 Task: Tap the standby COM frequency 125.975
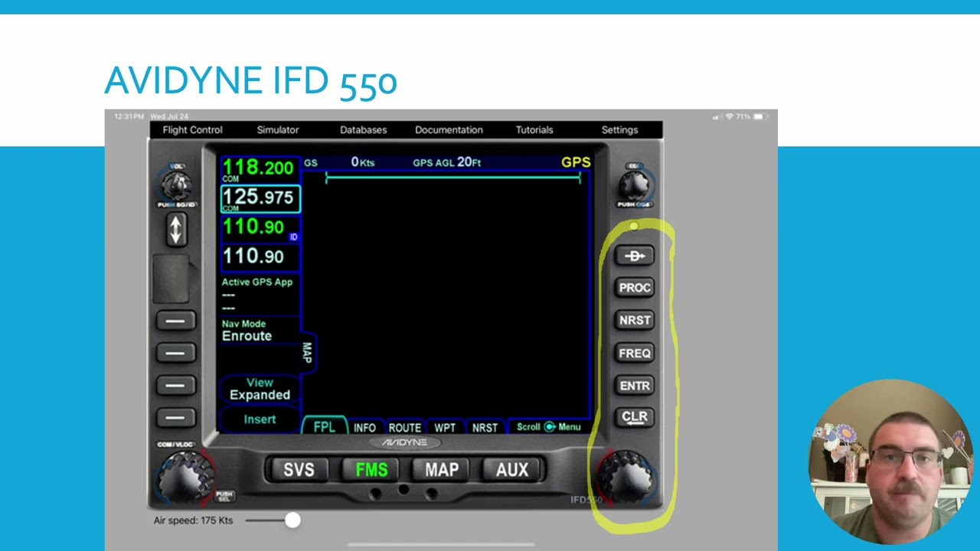point(260,199)
